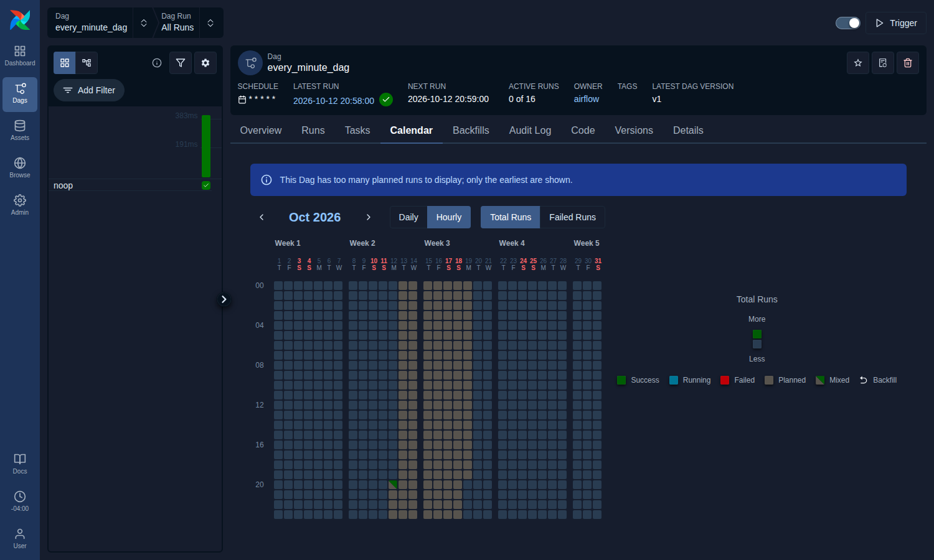Click the Running legend swatch
The height and width of the screenshot is (560, 934).
[674, 380]
